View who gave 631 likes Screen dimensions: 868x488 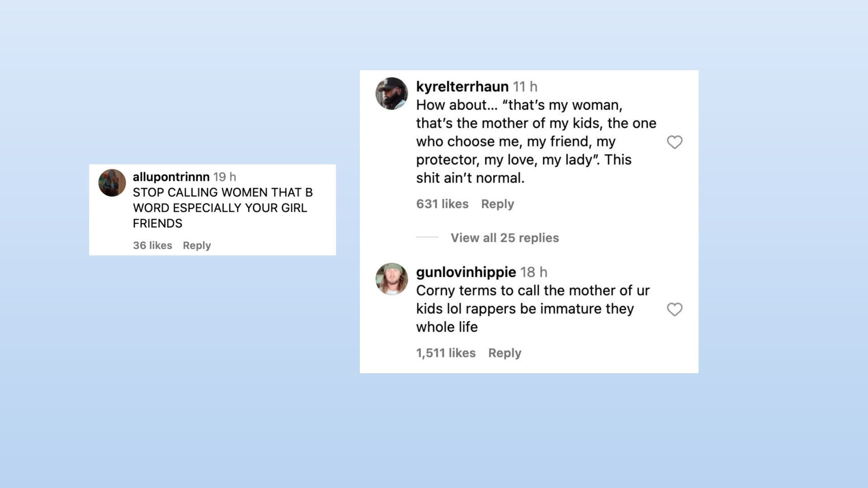(442, 204)
